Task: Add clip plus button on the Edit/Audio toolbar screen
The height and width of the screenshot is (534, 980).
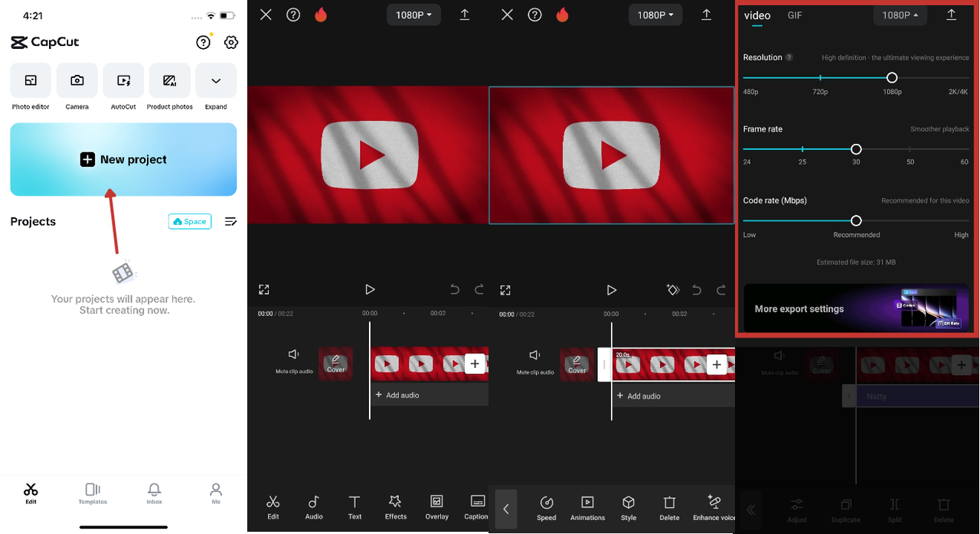Action: coord(475,364)
